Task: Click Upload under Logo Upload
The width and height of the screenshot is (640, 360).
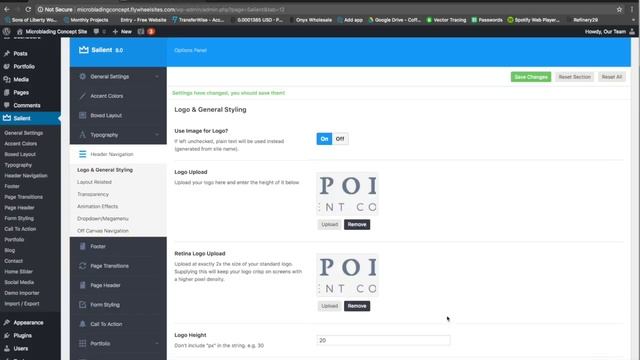Action: (x=329, y=224)
